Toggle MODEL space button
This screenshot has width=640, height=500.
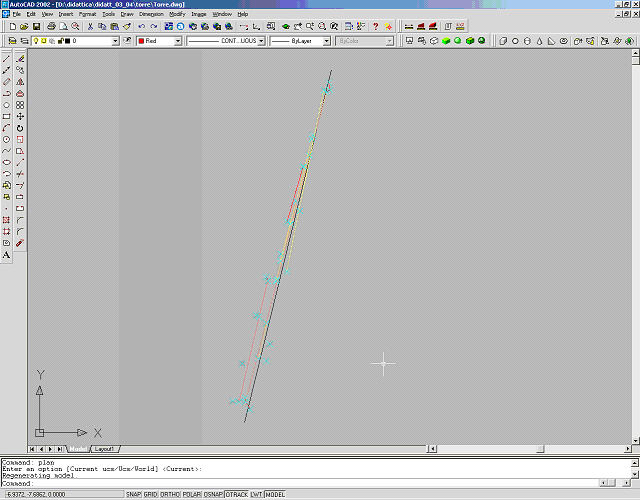tap(275, 494)
